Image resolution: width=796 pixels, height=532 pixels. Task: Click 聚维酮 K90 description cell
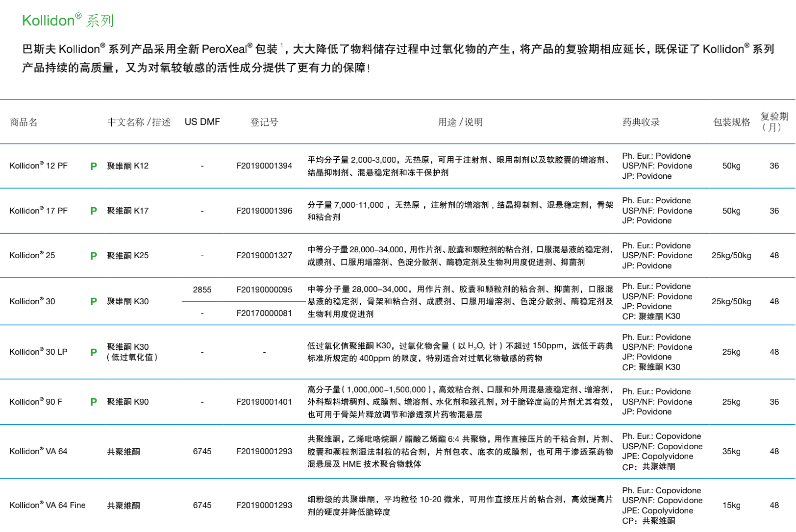(128, 402)
